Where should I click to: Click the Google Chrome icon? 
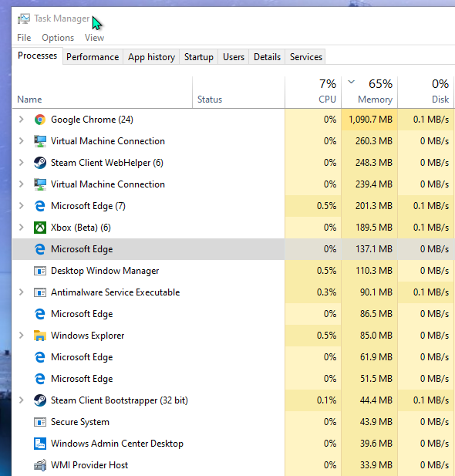[x=40, y=120]
